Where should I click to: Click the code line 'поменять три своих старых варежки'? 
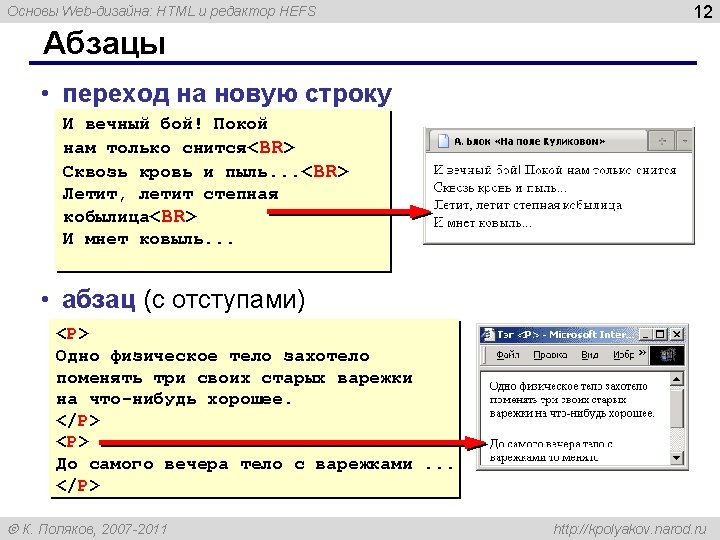pos(234,378)
